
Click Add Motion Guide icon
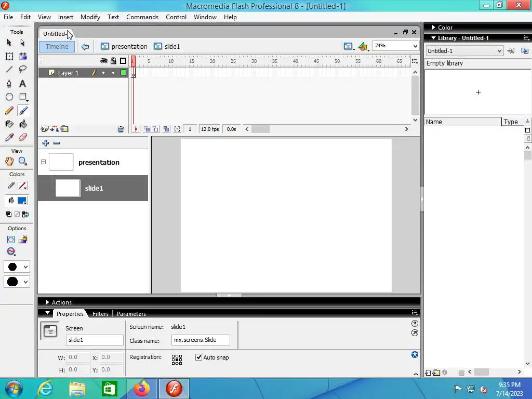[54, 129]
